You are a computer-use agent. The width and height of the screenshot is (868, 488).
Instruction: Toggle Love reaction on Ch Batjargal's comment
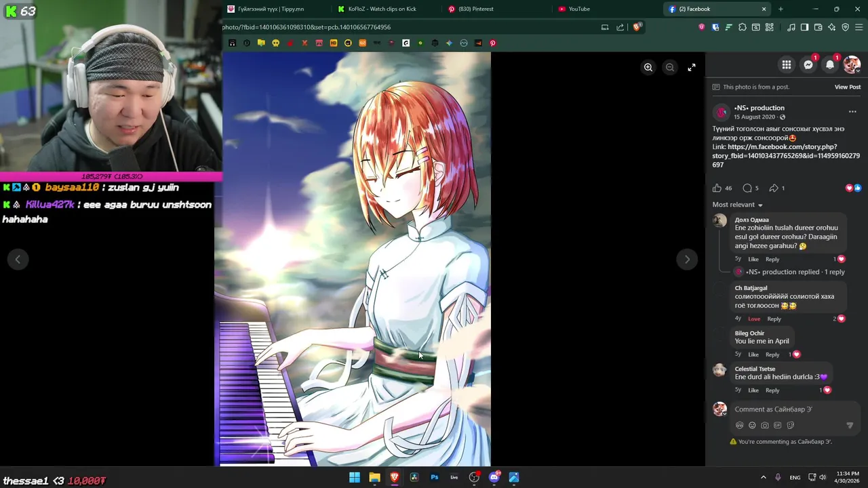point(754,319)
